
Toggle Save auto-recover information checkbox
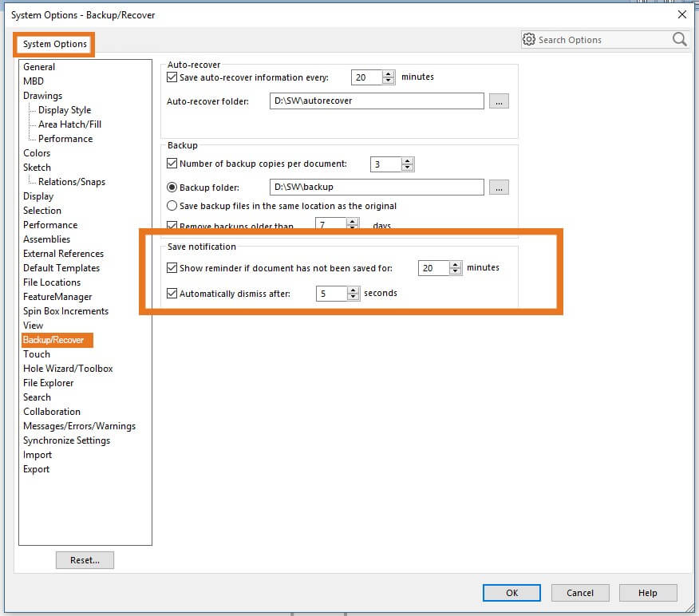pos(172,77)
